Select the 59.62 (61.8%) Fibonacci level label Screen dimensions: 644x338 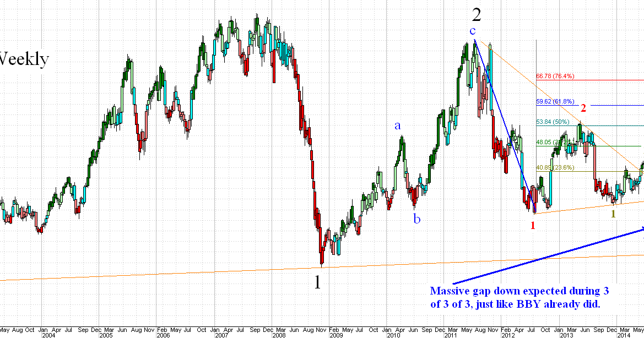pos(555,102)
